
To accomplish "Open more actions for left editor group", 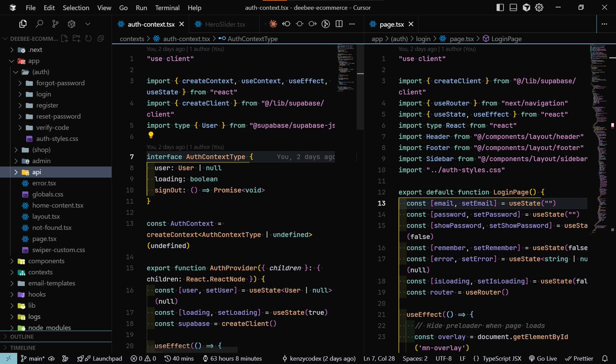I will pos(352,24).
